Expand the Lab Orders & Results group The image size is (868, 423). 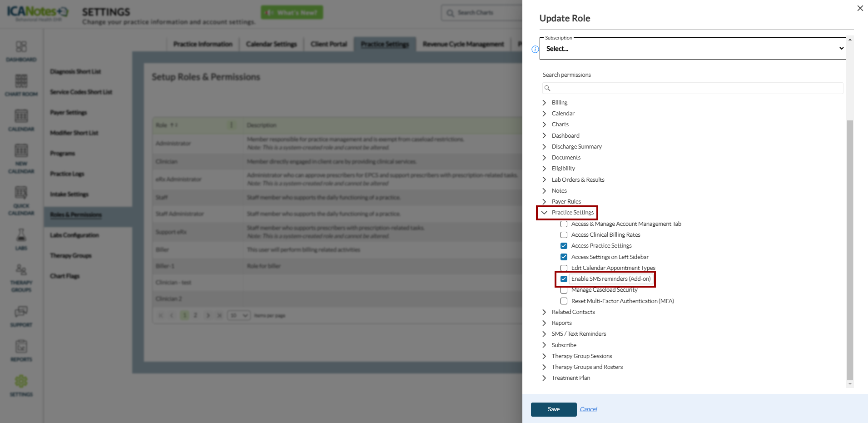tap(544, 180)
